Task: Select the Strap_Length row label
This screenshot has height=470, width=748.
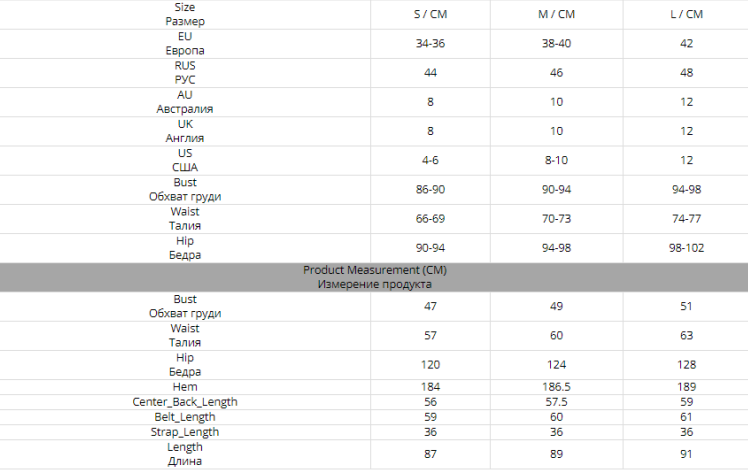Action: click(184, 432)
